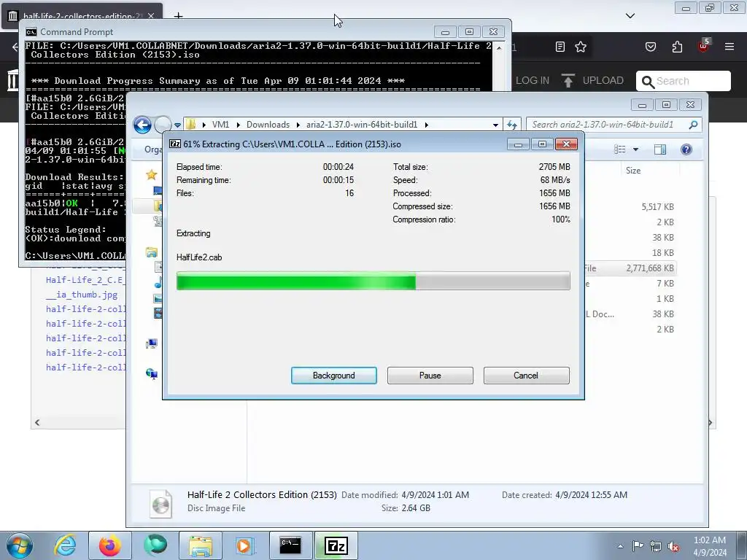Screen dimensions: 747x560
Task: Switch to Firefox in the taskbar
Action: (x=110, y=545)
